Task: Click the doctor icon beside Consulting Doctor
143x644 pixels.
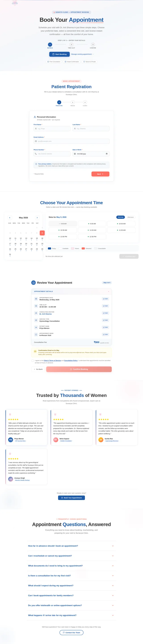Action: click(x=36, y=313)
